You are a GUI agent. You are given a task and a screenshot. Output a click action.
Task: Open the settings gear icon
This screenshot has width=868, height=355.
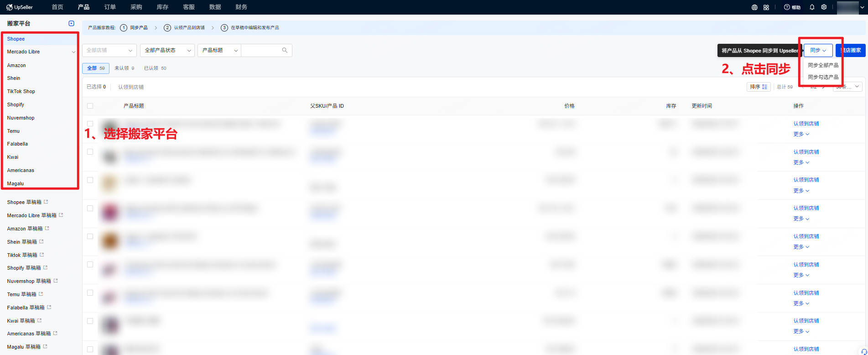(824, 7)
